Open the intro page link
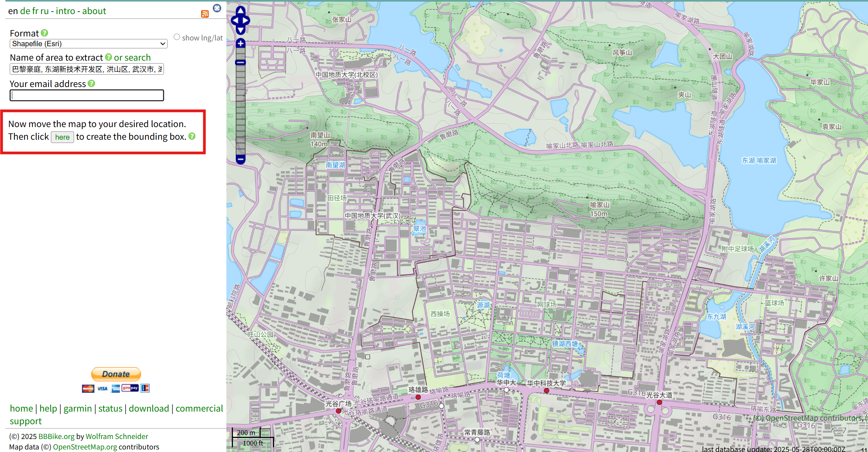 [x=66, y=11]
